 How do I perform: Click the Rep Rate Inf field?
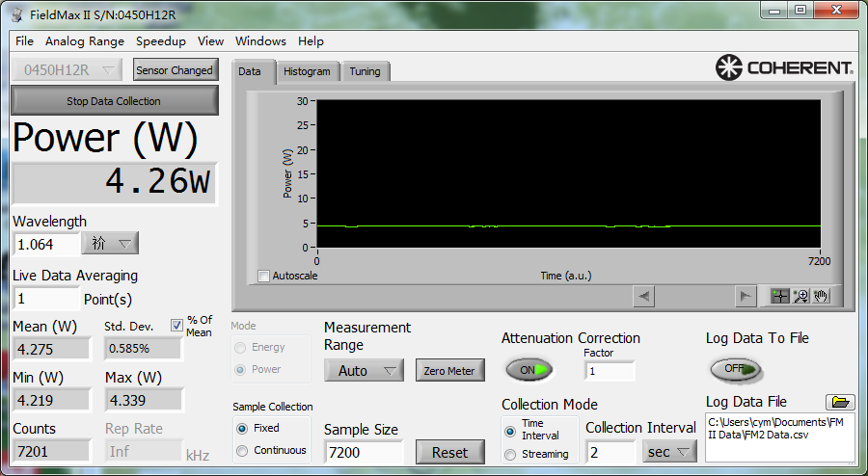pyautogui.click(x=144, y=452)
